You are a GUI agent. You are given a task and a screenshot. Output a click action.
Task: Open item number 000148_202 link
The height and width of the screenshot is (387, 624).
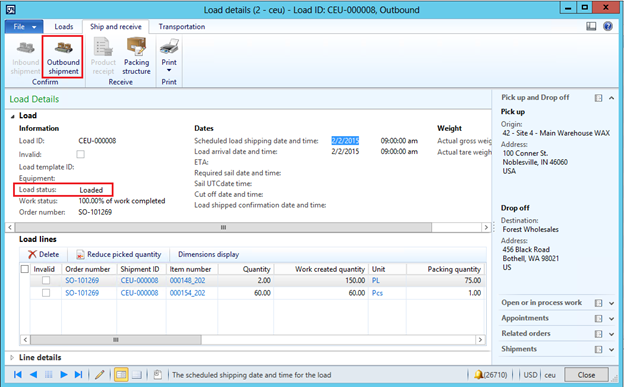[187, 280]
